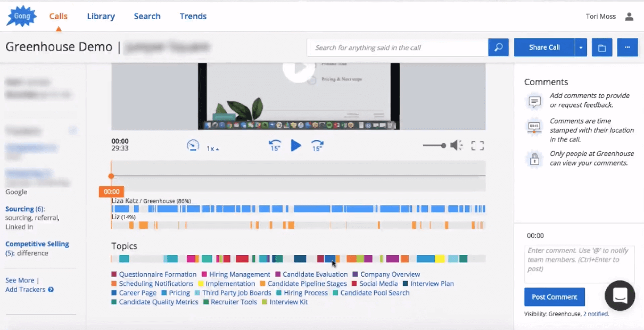Mute the speaker volume icon
The image size is (644, 330).
click(x=456, y=145)
